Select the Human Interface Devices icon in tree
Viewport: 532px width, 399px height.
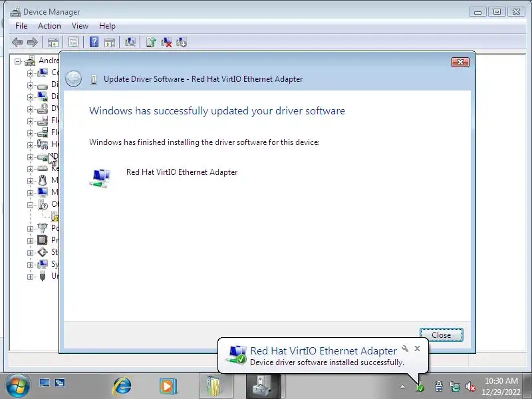pyautogui.click(x=43, y=144)
